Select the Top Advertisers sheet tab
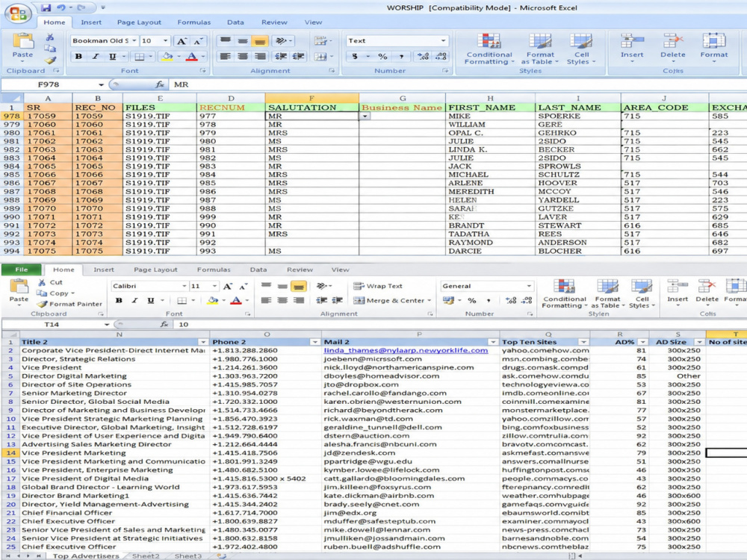The height and width of the screenshot is (560, 747). 86,556
